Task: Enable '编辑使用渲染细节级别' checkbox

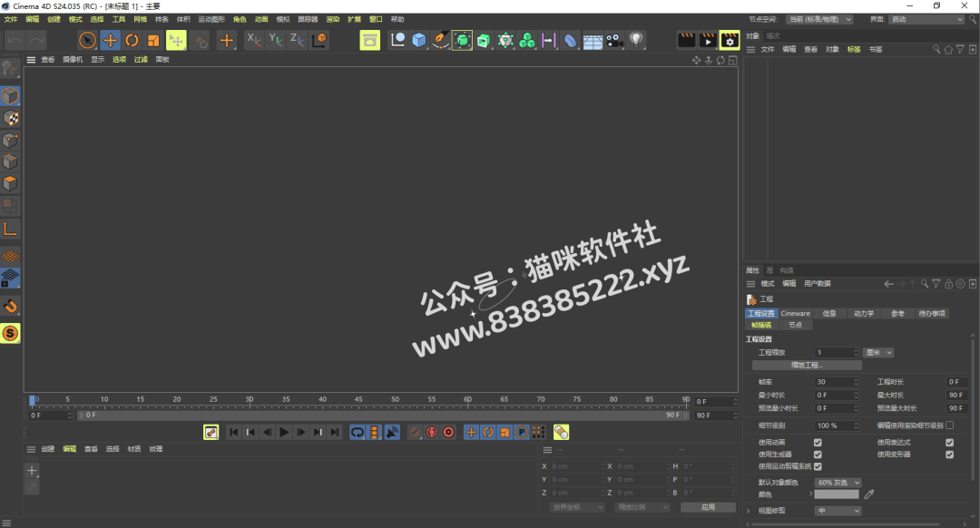Action: [x=949, y=425]
